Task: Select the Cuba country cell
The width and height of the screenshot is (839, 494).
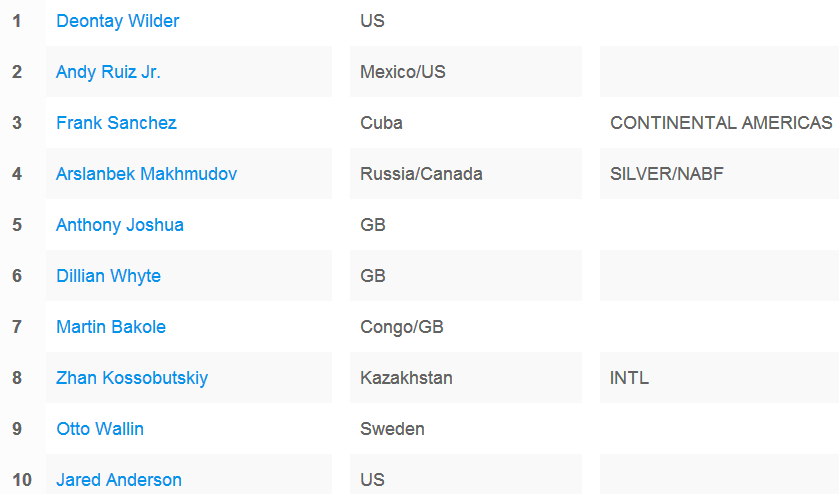Action: pos(466,123)
